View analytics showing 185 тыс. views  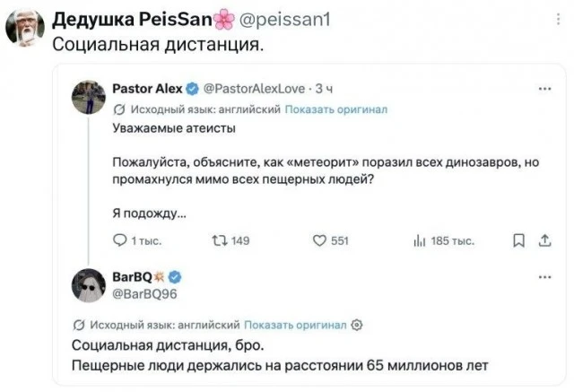coord(444,240)
